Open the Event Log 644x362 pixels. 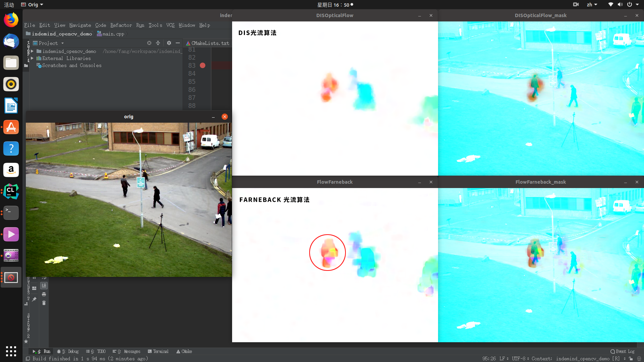coord(623,351)
